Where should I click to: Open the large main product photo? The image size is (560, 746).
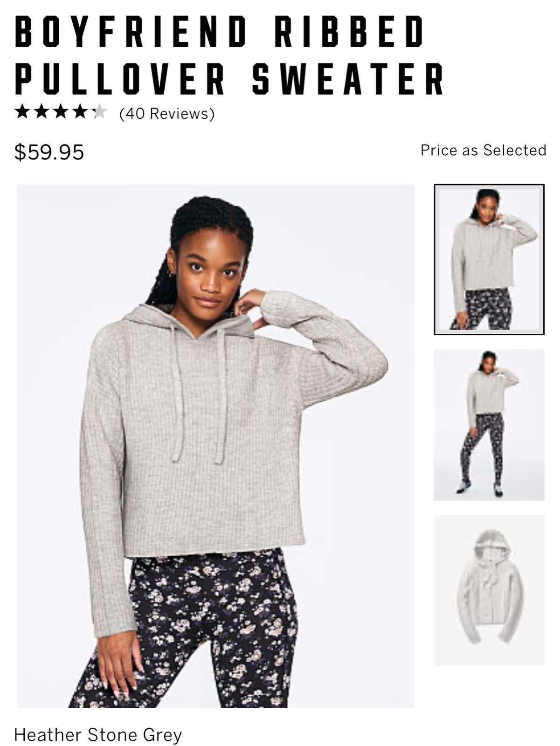tap(215, 446)
